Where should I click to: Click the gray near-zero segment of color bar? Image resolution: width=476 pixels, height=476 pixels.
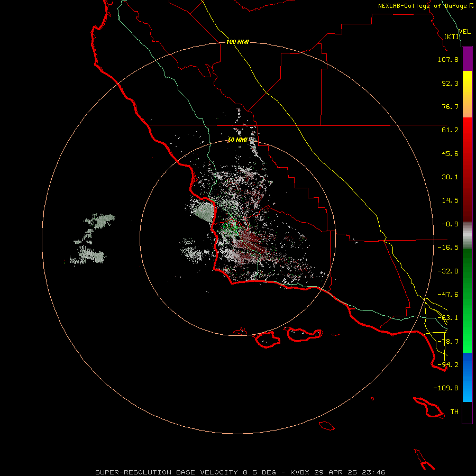click(x=467, y=235)
